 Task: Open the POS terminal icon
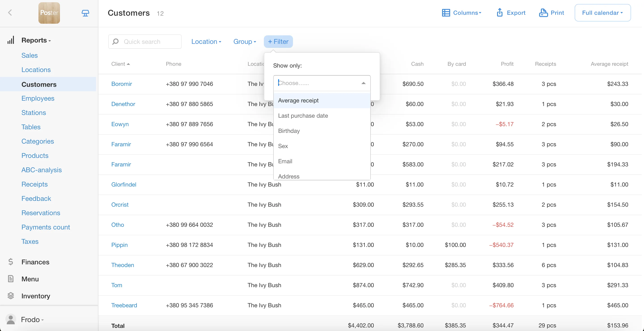point(85,13)
